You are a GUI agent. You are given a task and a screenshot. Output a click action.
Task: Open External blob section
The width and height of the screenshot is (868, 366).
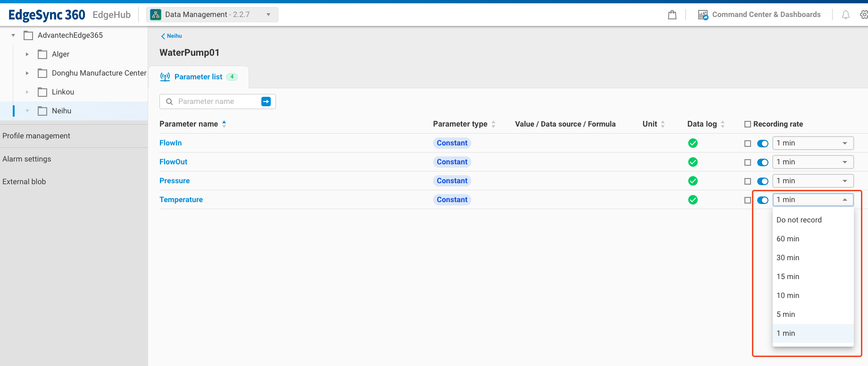24,182
